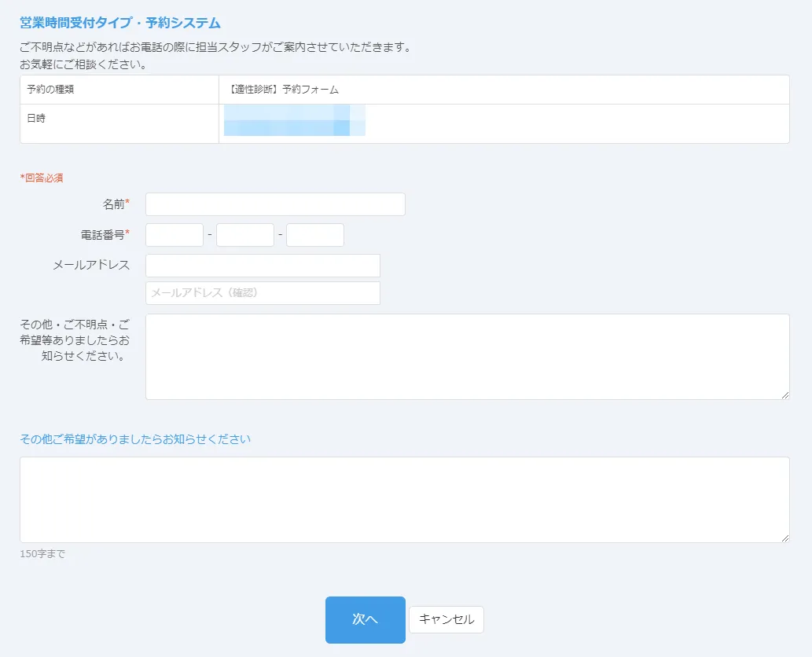Click the メールアドレス input field
Viewport: 812px width, 657px height.
(x=263, y=266)
